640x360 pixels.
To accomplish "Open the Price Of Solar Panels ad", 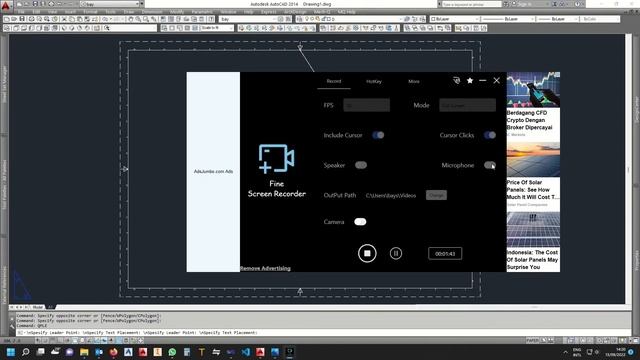I will [x=533, y=175].
